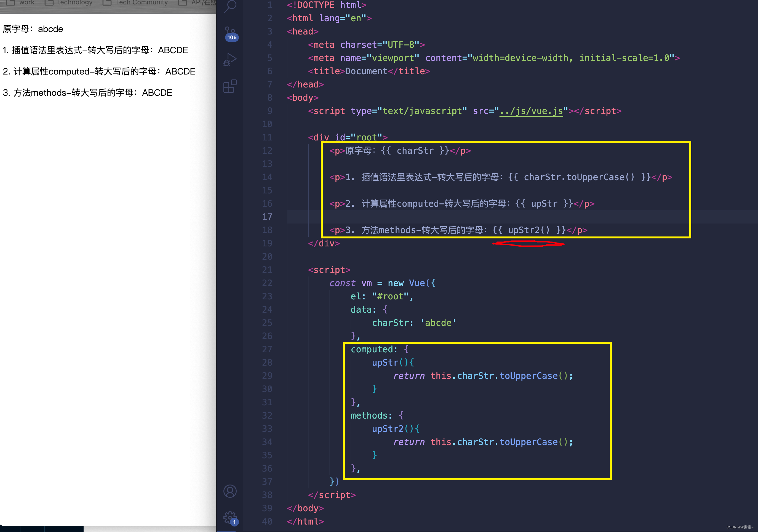Click line number 32 in the gutter
This screenshot has width=758, height=532.
(x=267, y=416)
